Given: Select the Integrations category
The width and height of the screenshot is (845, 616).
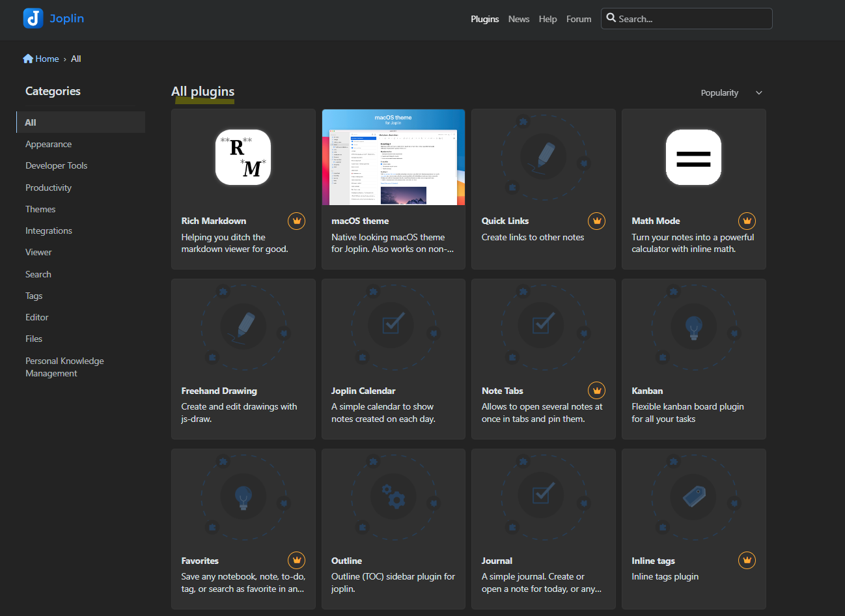Looking at the screenshot, I should [x=49, y=231].
